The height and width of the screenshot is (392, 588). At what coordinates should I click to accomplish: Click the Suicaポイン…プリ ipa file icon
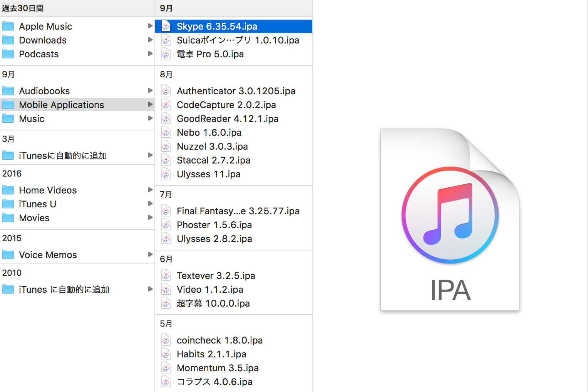click(166, 40)
